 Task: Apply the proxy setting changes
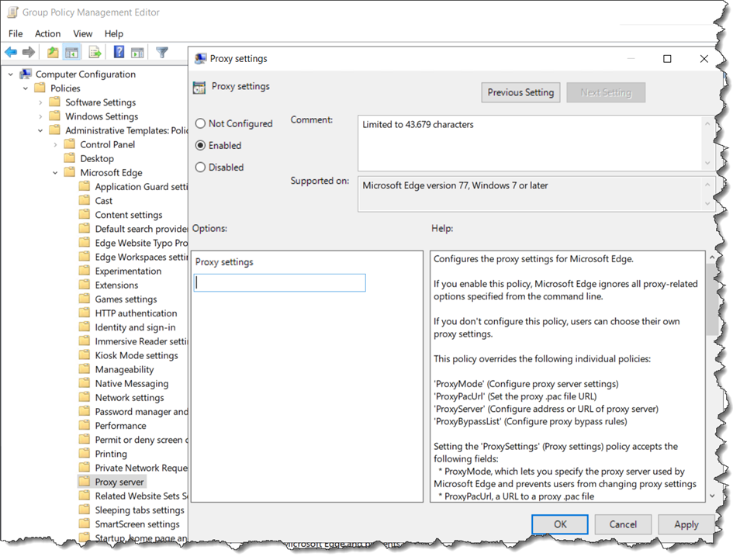coord(686,524)
